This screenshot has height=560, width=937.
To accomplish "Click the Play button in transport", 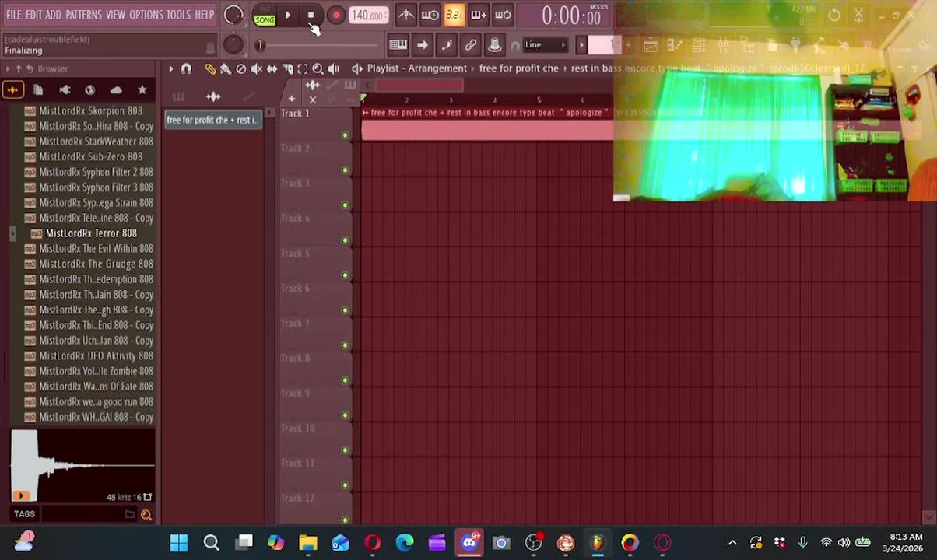I will (x=288, y=15).
